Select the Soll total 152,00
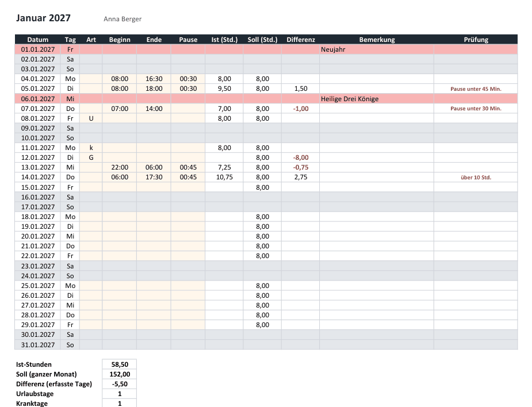Viewport: 532px width, 407px height. [x=120, y=374]
